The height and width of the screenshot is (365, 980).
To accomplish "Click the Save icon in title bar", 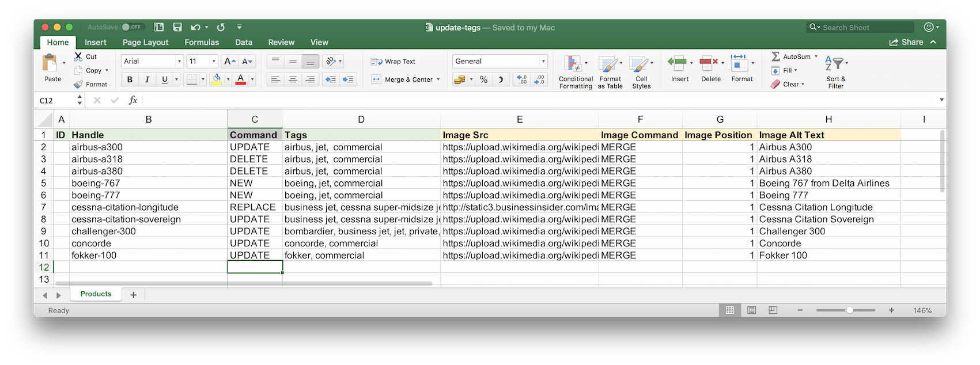I will 177,27.
